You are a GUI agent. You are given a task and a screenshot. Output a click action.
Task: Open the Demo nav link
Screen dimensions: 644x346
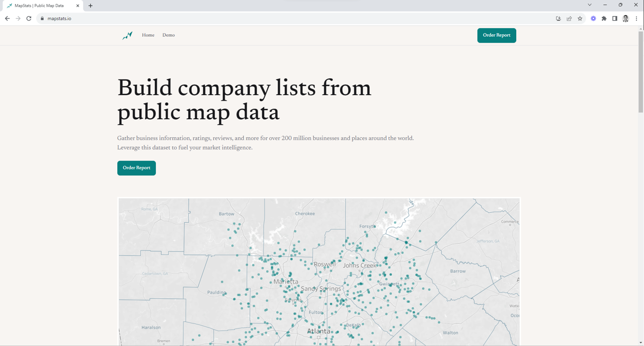169,35
